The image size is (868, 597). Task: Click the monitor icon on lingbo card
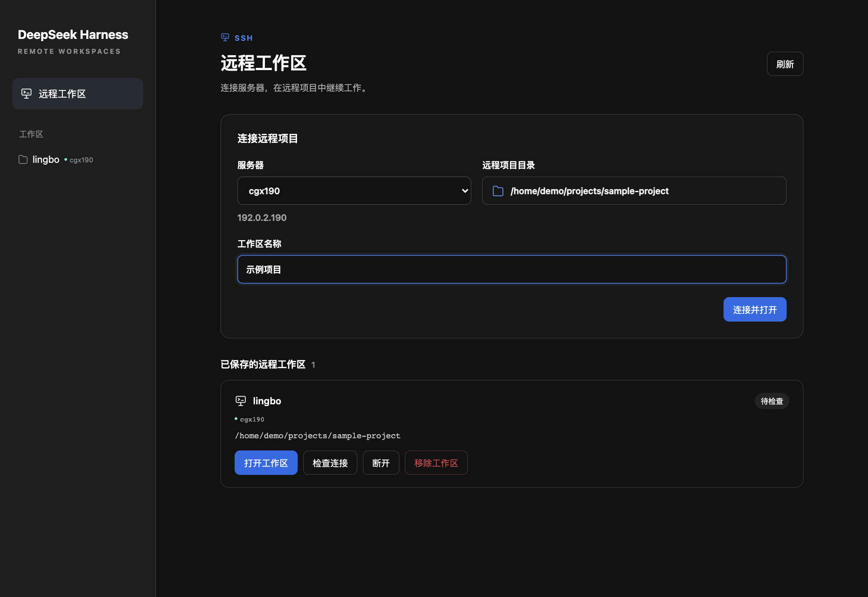[241, 401]
